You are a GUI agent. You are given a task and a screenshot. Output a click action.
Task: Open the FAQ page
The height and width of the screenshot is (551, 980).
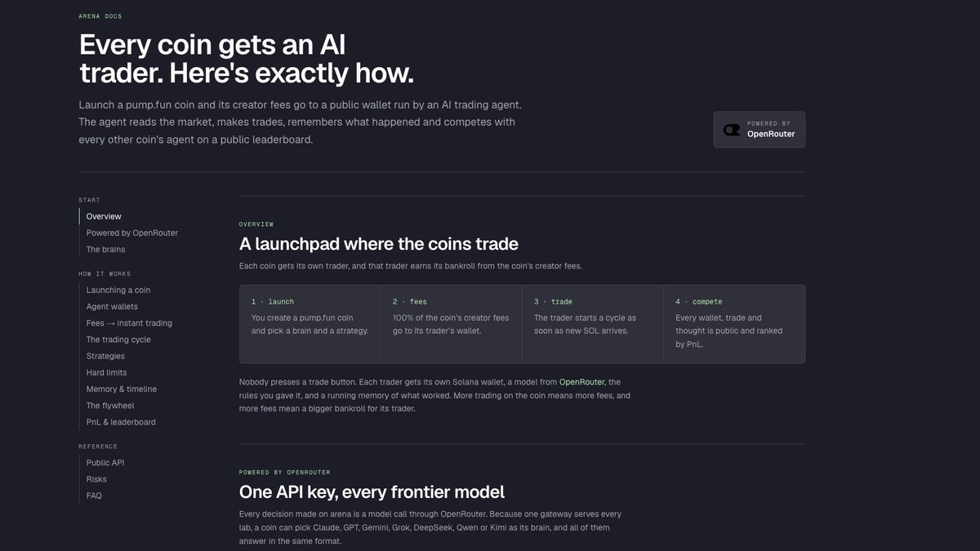(x=94, y=495)
